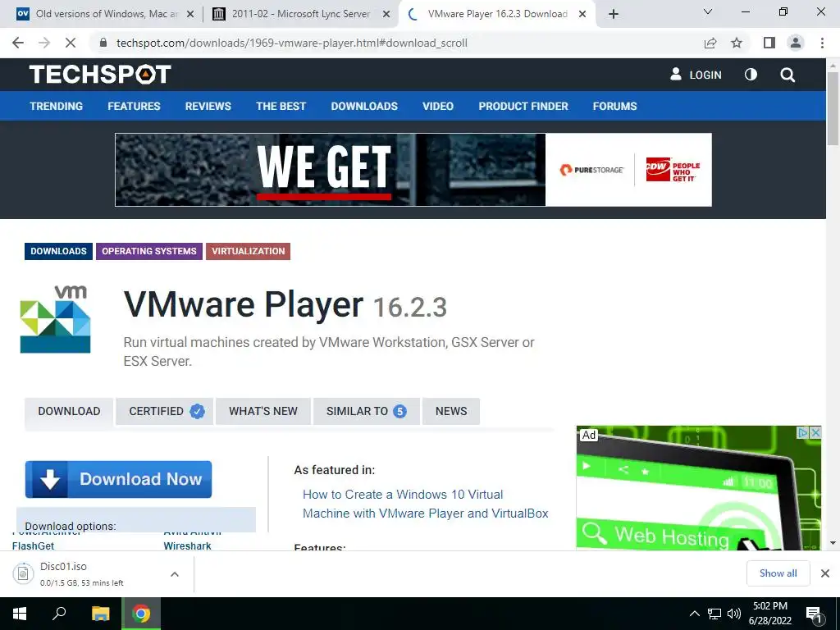Open the site search magnifier icon

click(787, 75)
